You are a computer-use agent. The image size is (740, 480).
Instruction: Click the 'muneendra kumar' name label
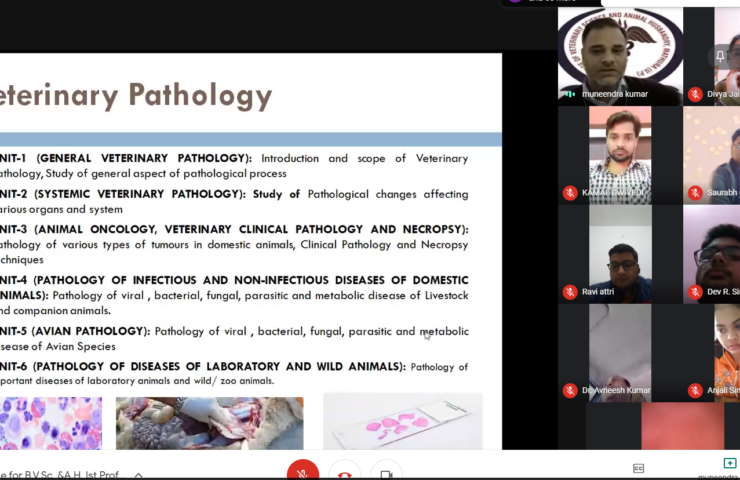pyautogui.click(x=615, y=94)
